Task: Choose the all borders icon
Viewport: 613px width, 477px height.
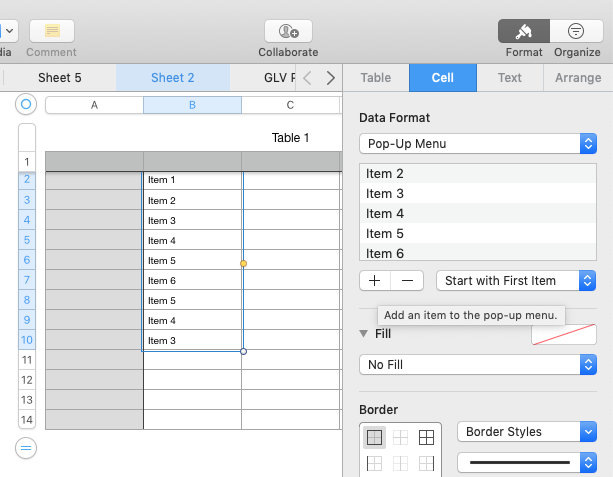Action: [x=426, y=437]
